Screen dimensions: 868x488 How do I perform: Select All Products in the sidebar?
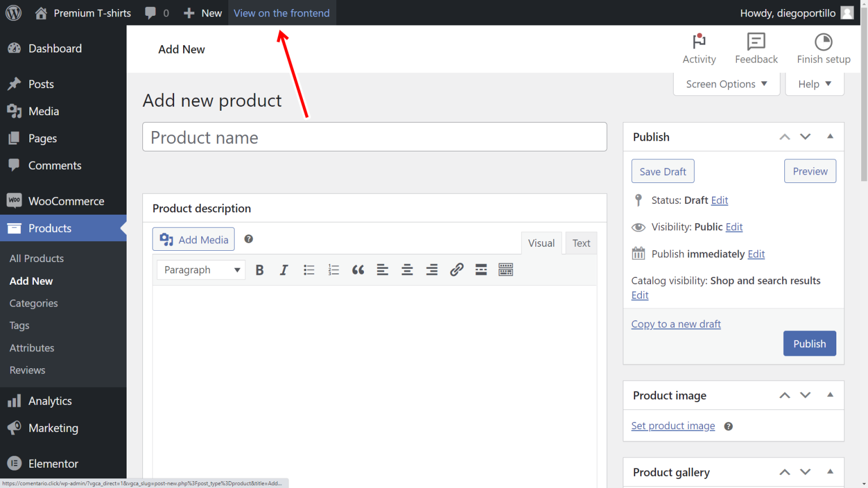click(x=36, y=258)
